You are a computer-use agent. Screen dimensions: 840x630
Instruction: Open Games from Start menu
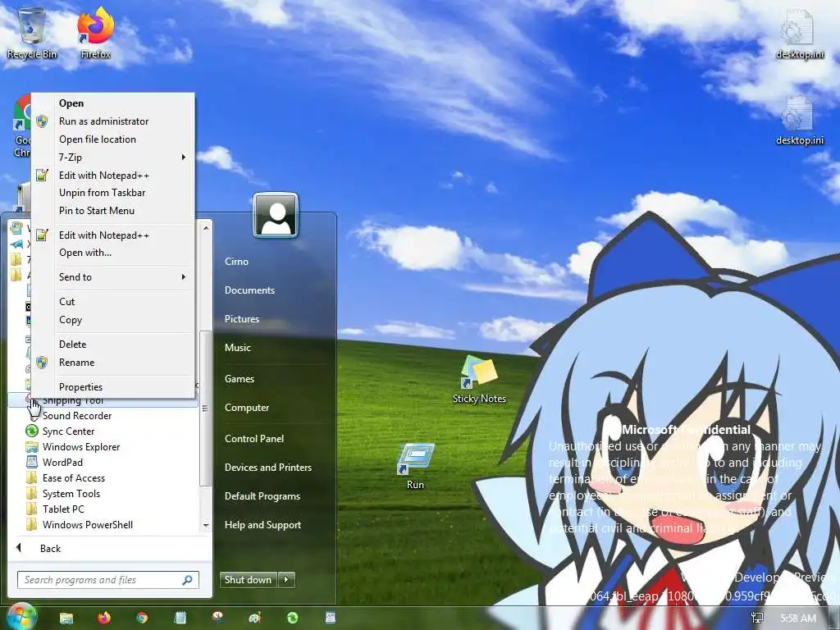click(x=239, y=379)
